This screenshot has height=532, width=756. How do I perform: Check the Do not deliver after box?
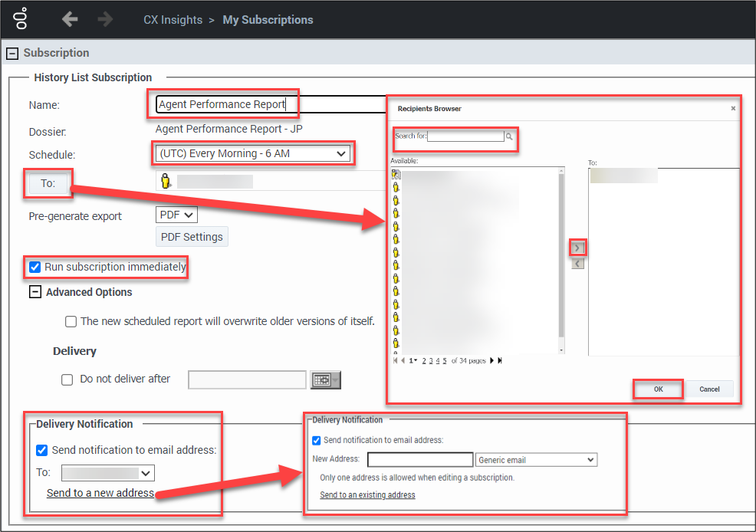[x=67, y=379]
